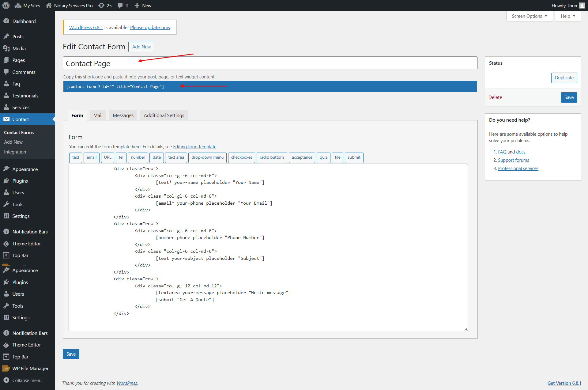This screenshot has width=588, height=390.
Task: Insert a radio buttons tag
Action: (272, 157)
